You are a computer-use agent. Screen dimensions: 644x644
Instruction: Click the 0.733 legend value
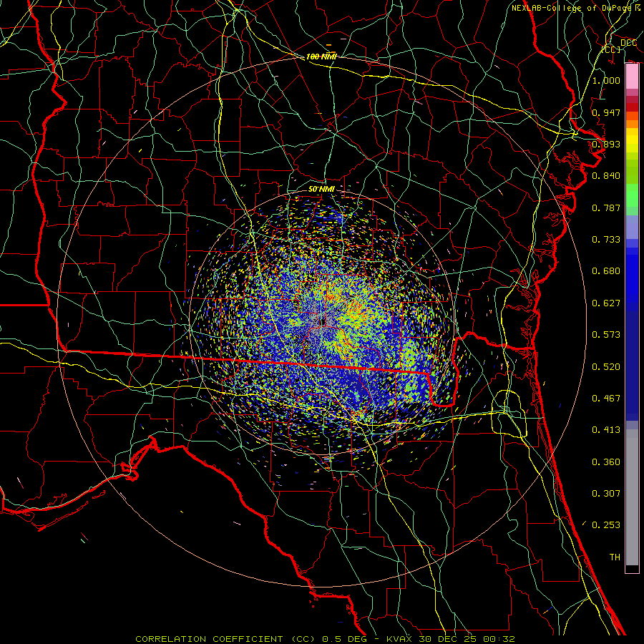pos(606,240)
